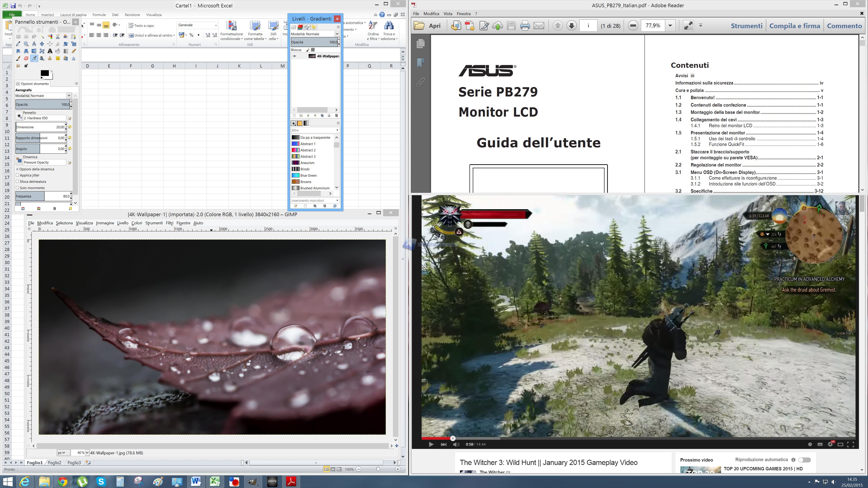Click the video progress bar scrubber

453,438
